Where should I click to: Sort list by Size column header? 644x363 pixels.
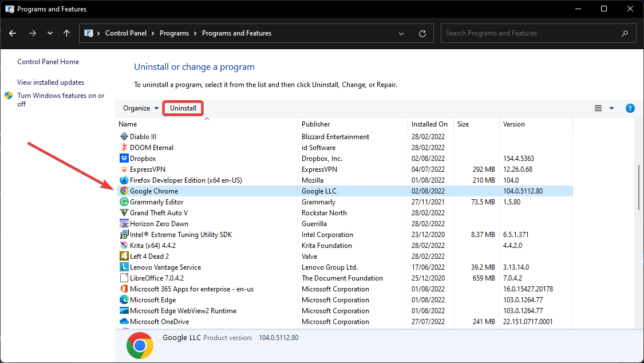[476, 124]
